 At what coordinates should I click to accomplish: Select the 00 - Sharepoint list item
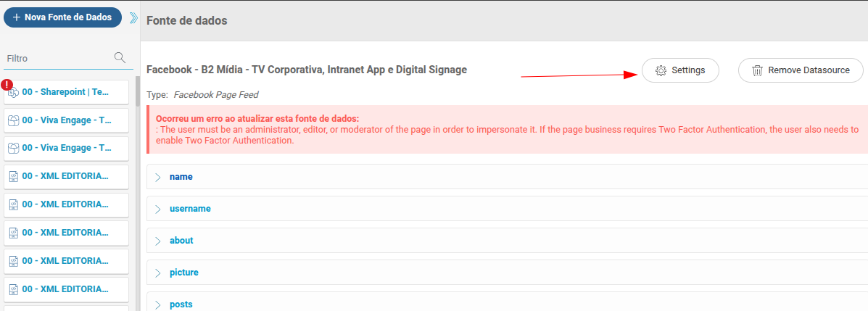tap(67, 92)
